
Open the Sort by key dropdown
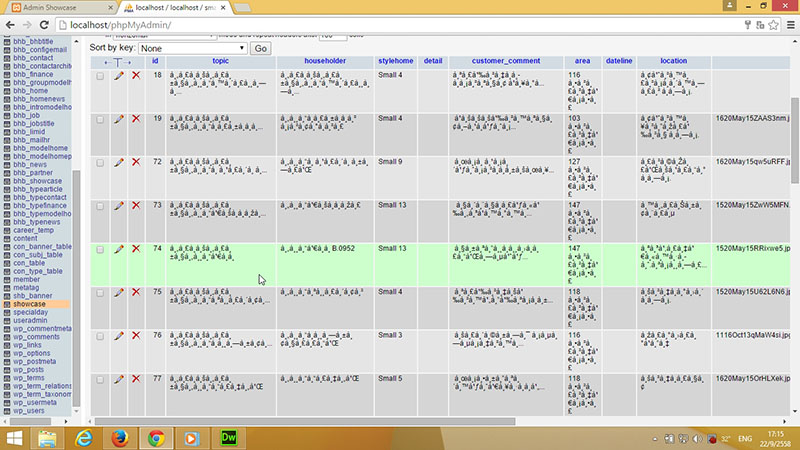coord(192,48)
